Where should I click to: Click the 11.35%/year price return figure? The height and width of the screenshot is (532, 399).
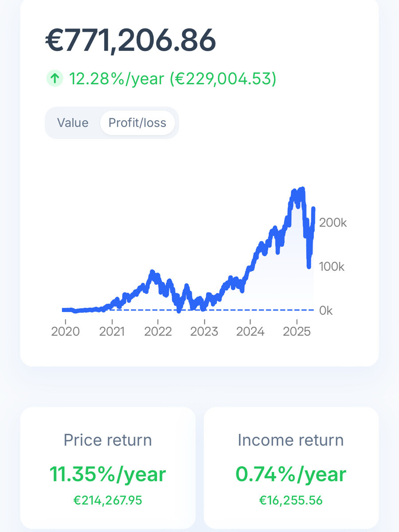(108, 474)
